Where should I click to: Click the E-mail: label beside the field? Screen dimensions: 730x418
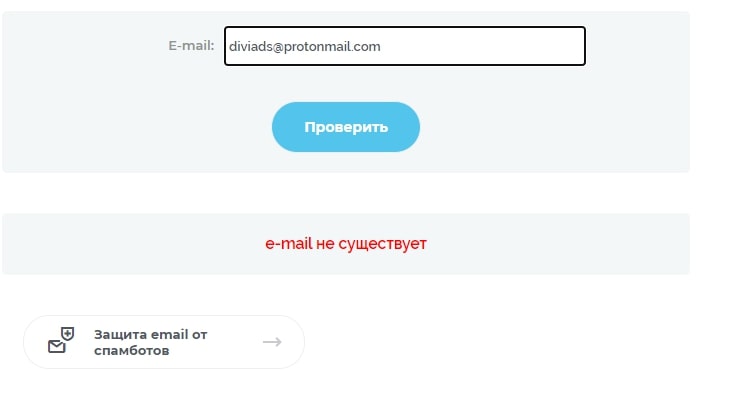191,46
